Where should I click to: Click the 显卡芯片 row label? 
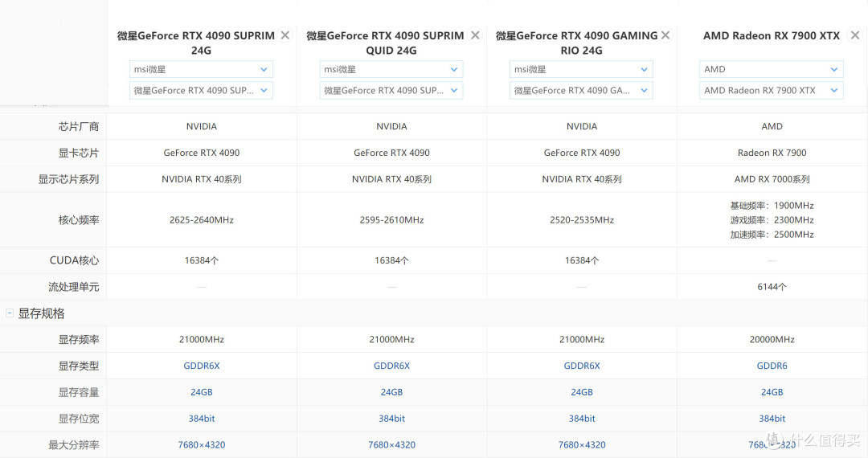pyautogui.click(x=79, y=153)
